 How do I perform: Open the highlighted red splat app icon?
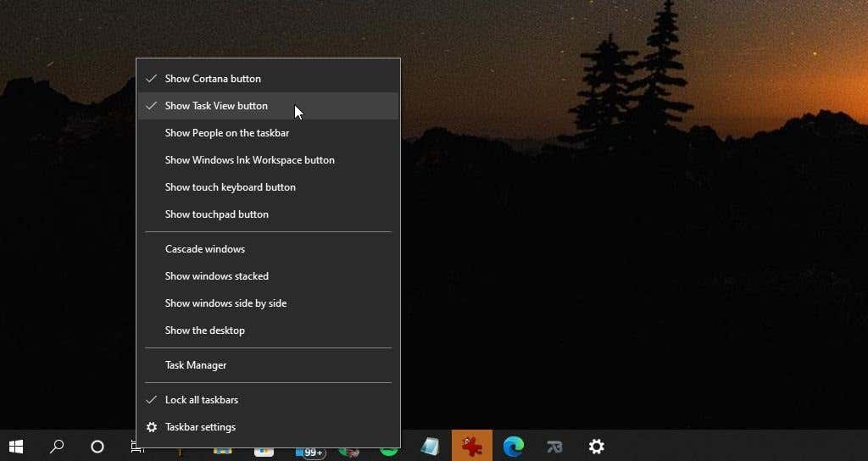tap(471, 446)
